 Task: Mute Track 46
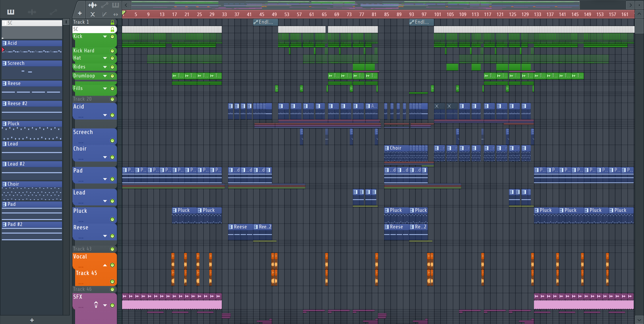pyautogui.click(x=112, y=290)
